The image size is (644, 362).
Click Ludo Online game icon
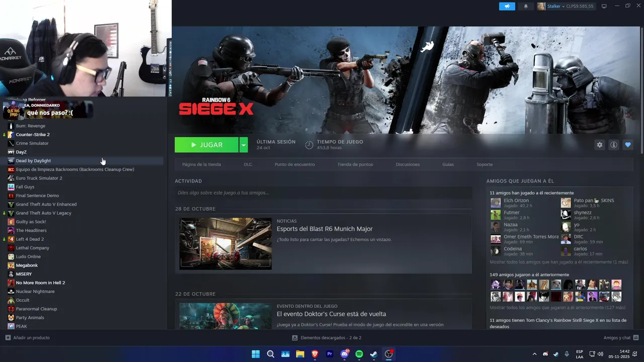(x=11, y=256)
